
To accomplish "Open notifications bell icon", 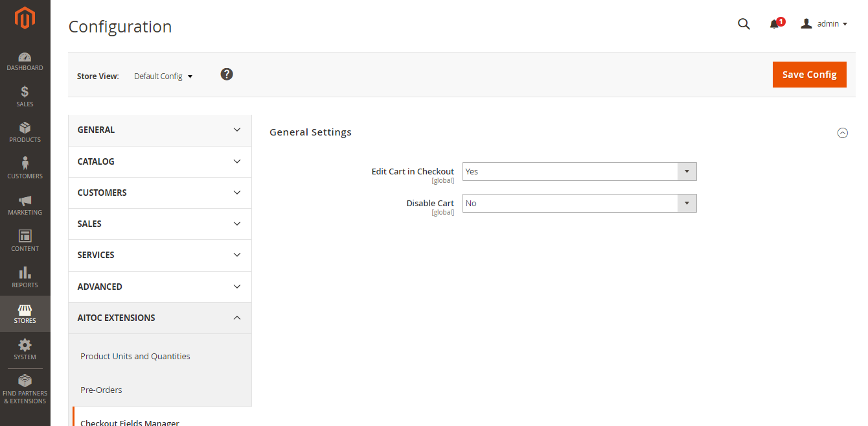I will [x=774, y=24].
